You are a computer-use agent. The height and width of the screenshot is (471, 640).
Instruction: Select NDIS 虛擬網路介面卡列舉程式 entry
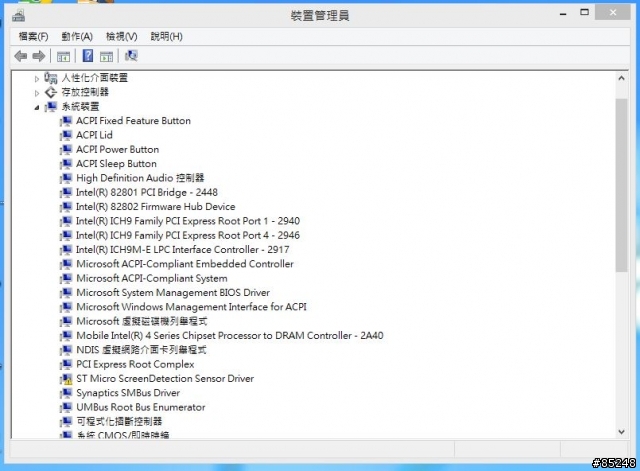click(x=141, y=350)
